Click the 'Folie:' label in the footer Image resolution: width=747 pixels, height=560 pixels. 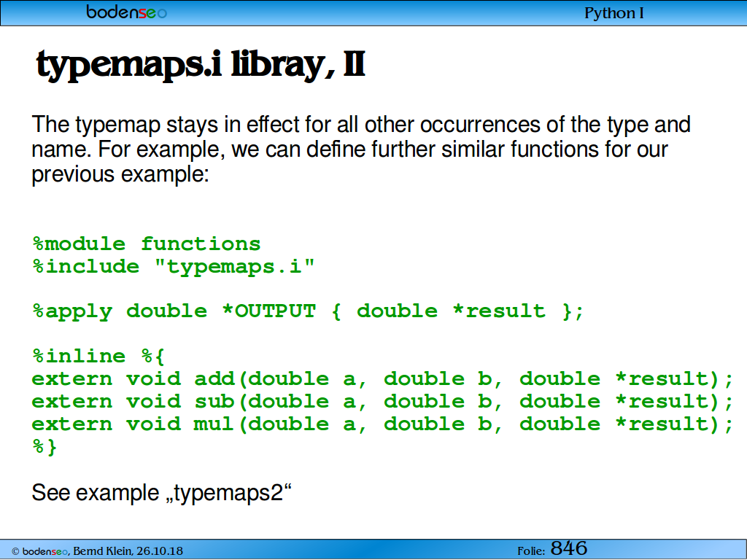(531, 551)
